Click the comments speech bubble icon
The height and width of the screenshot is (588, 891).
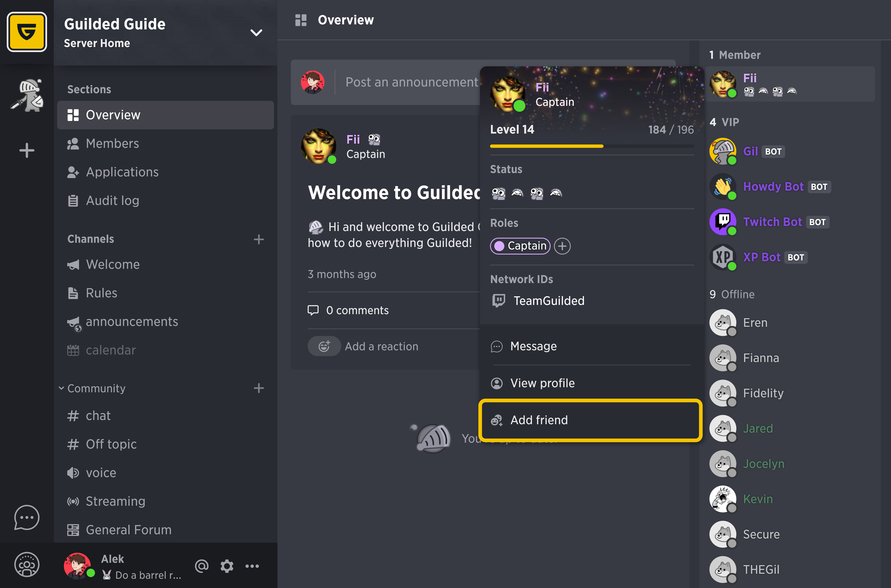pos(313,310)
